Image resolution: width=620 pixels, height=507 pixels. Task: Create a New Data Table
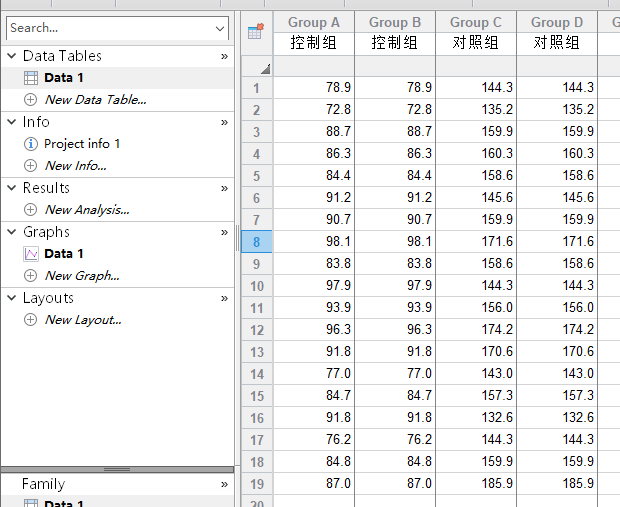[x=95, y=100]
